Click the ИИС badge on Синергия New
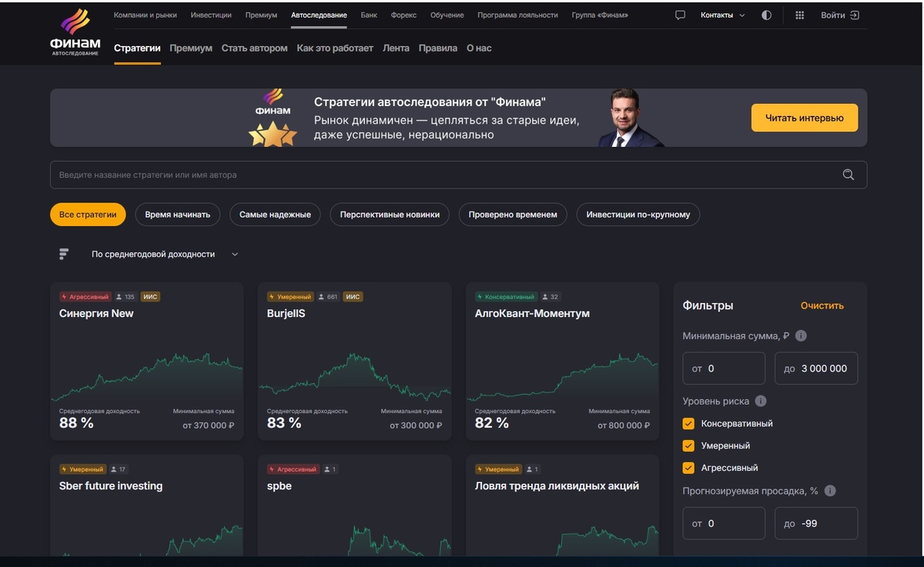The height and width of the screenshot is (567, 924). 149,297
